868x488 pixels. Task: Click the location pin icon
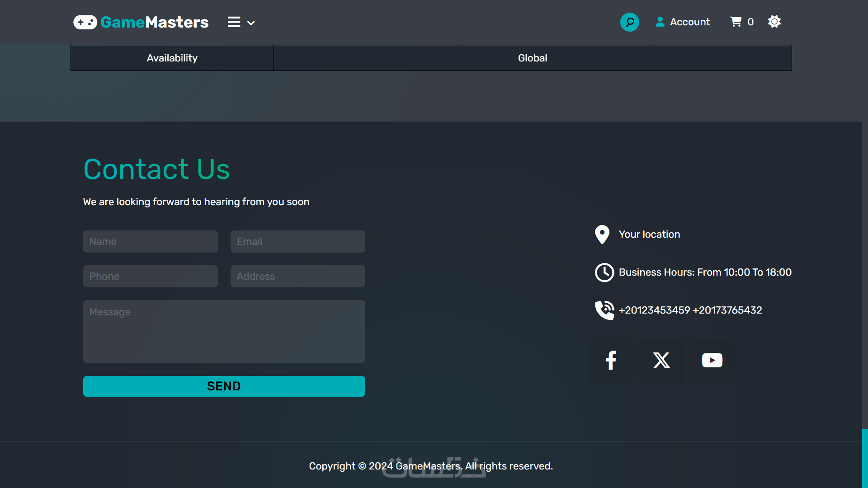[602, 235]
